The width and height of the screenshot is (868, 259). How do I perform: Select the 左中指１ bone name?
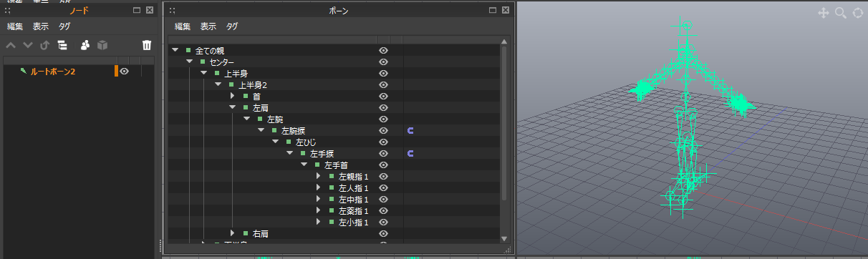click(x=353, y=200)
